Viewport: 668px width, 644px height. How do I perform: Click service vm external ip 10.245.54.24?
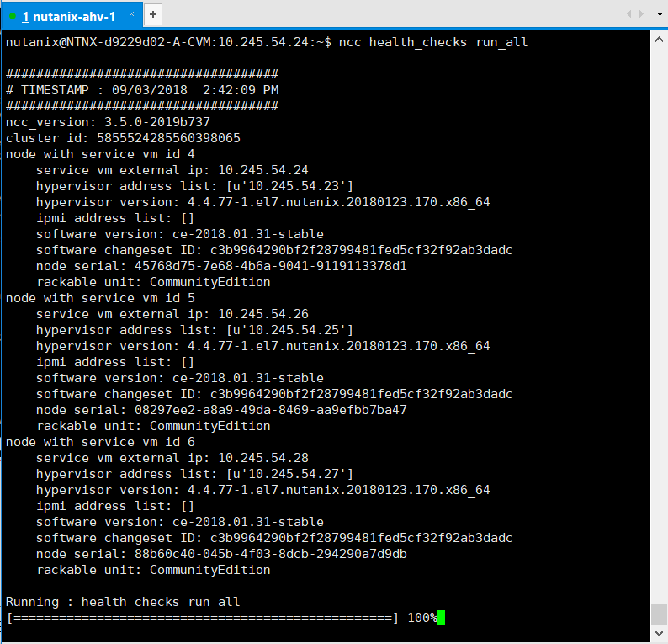pos(172,170)
